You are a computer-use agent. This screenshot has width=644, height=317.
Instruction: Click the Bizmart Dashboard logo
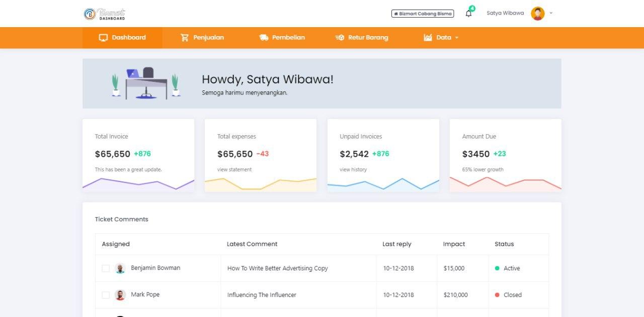105,14
